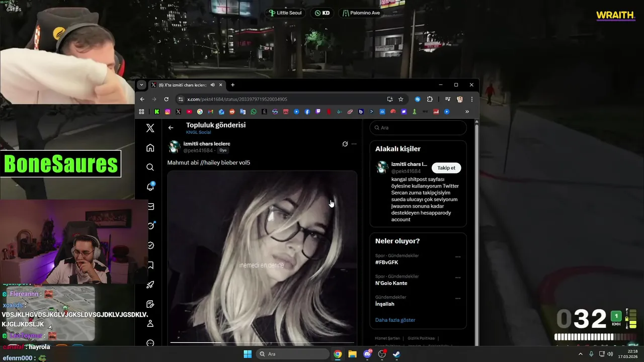Open File Explorer from taskbar
This screenshot has height=362, width=644.
[352, 354]
